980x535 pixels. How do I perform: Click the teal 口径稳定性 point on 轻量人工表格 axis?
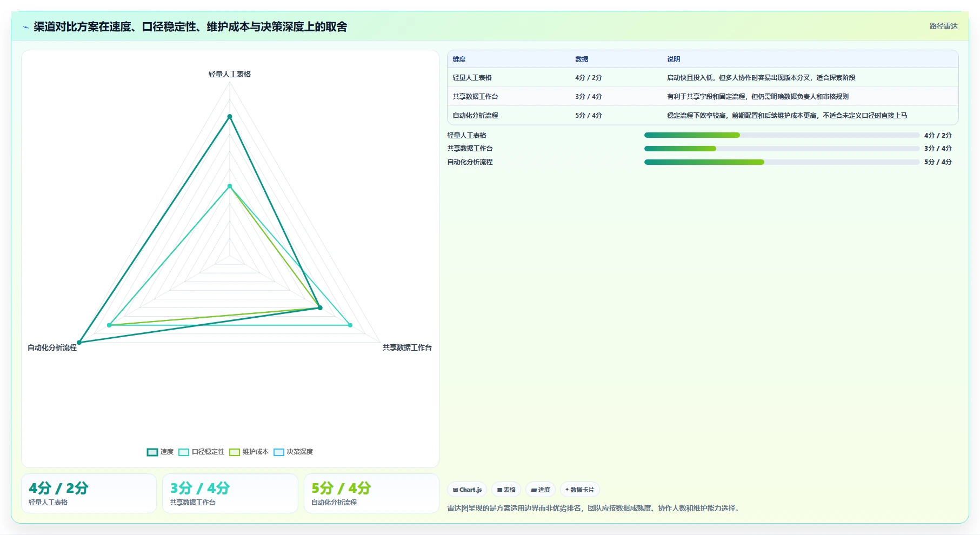pyautogui.click(x=230, y=186)
